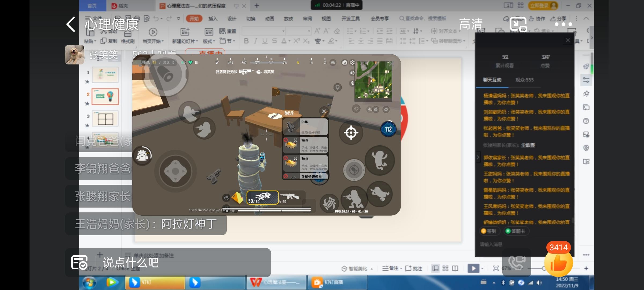644x290 pixels.
Task: Start slideshow with status bar play button
Action: click(x=473, y=268)
